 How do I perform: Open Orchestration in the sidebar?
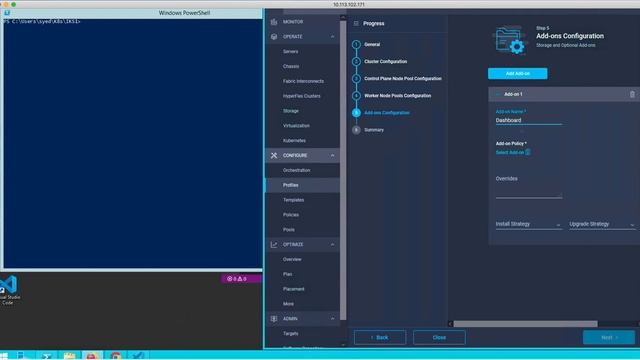pos(296,170)
